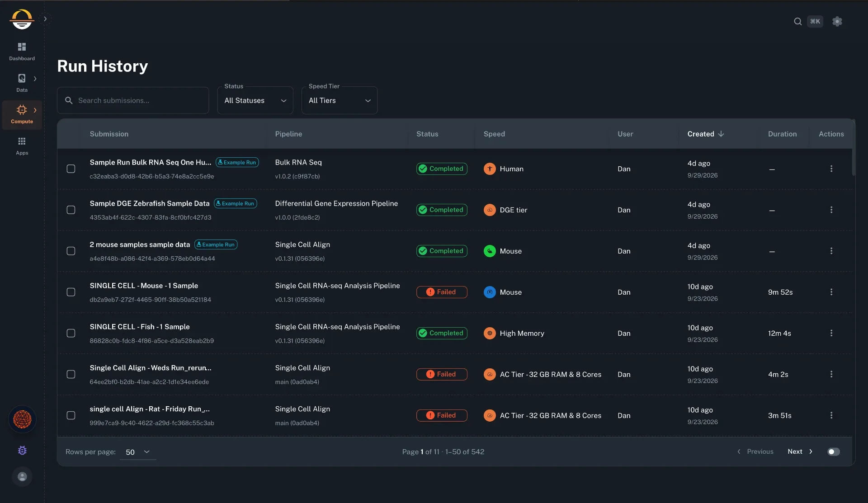Open actions menu for Sample Run Bulk RNA Seq

[x=831, y=169]
